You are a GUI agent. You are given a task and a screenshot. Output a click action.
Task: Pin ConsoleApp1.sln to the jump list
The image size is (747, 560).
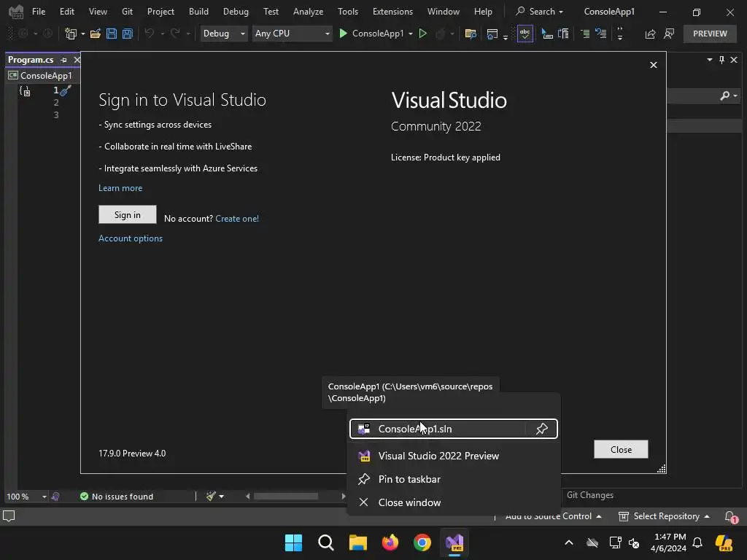[542, 429]
